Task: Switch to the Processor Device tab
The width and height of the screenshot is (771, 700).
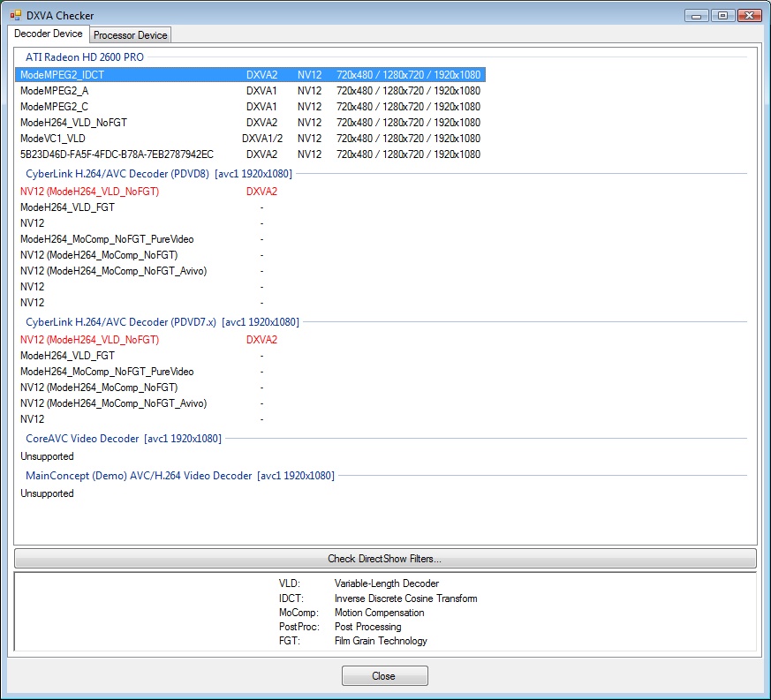Action: [x=131, y=35]
